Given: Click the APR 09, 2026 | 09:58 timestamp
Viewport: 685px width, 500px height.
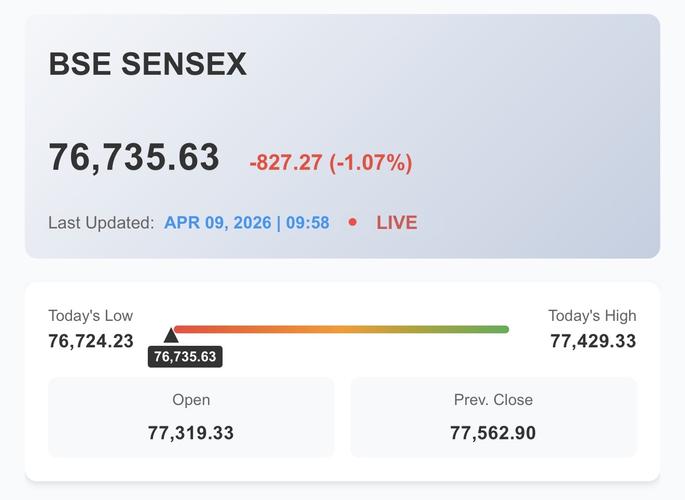Looking at the screenshot, I should pyautogui.click(x=246, y=223).
